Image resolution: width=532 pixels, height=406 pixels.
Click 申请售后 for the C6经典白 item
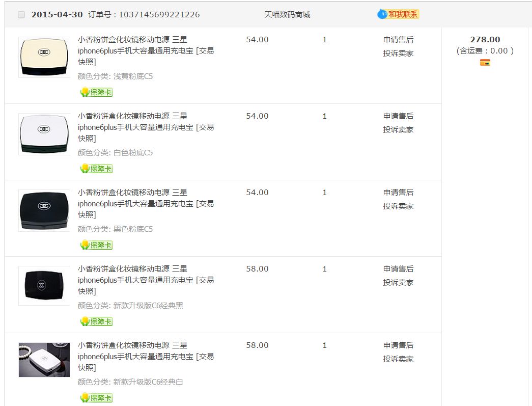tap(398, 345)
